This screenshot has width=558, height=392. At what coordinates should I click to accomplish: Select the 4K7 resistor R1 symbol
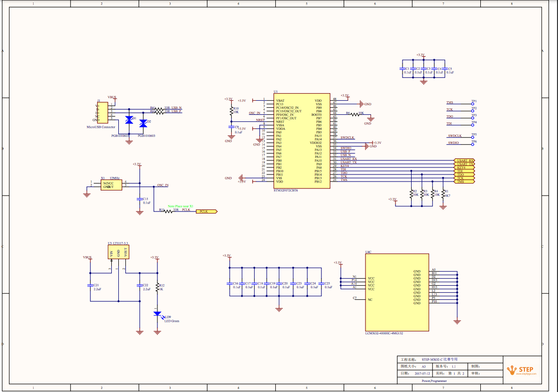click(443, 193)
